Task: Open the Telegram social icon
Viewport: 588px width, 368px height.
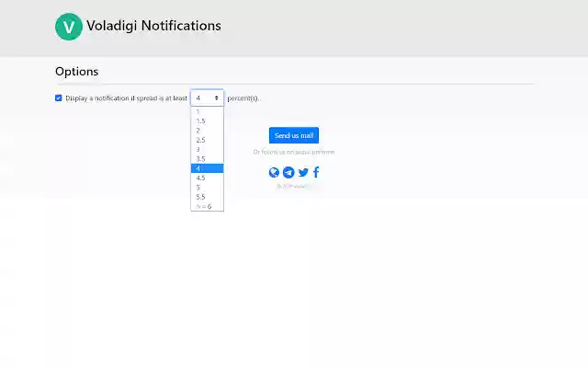Action: 288,172
